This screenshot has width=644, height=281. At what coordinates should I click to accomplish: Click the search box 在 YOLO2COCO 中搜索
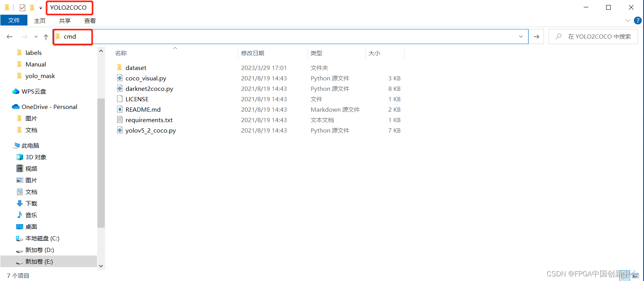593,37
